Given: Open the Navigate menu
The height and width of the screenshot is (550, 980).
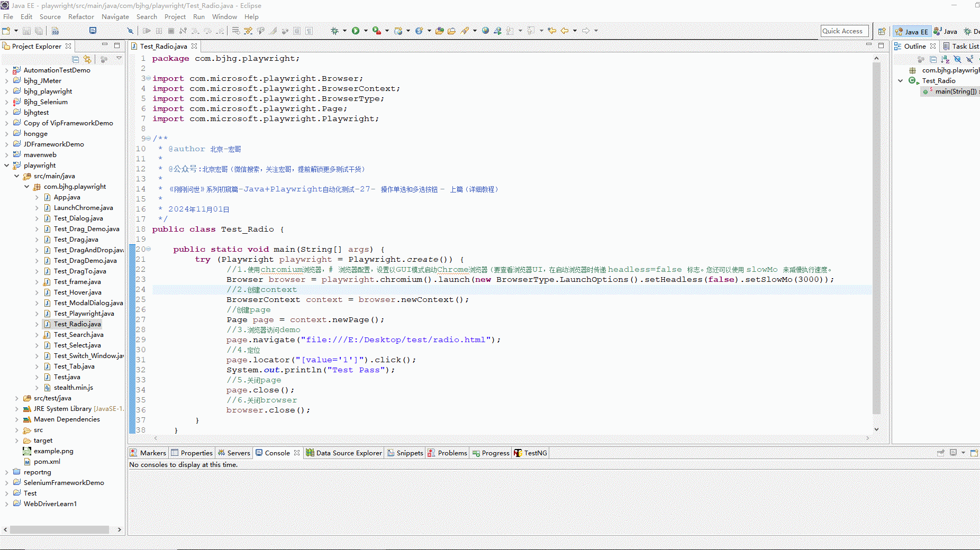Looking at the screenshot, I should tap(115, 17).
